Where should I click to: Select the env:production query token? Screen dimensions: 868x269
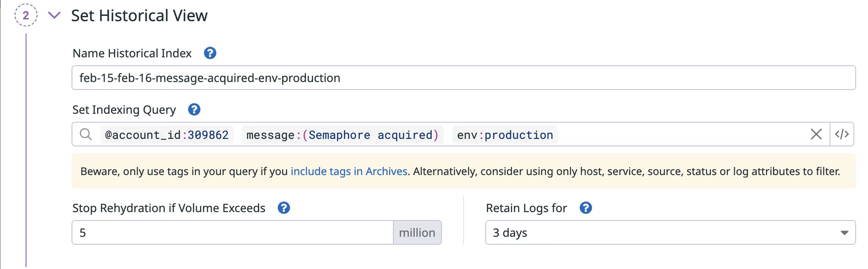(x=505, y=135)
